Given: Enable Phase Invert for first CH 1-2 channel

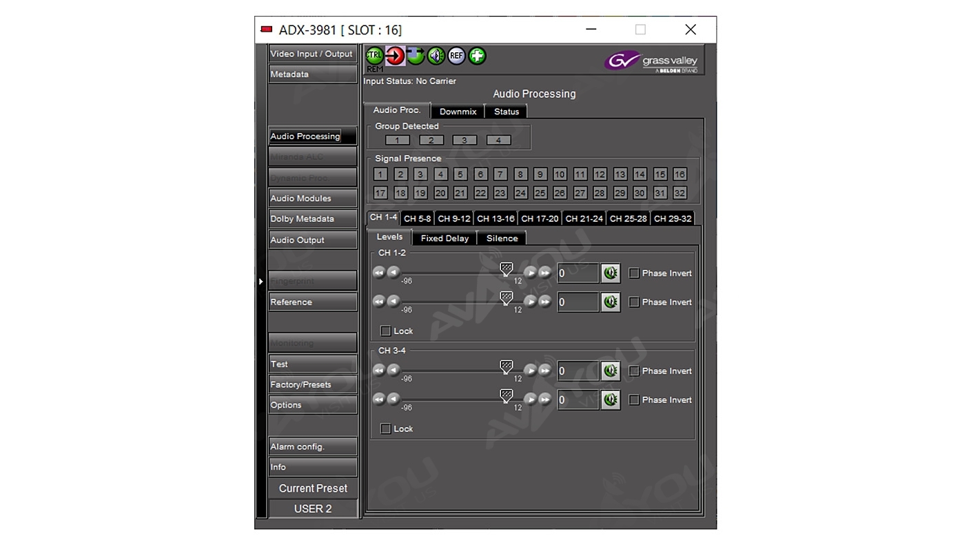Looking at the screenshot, I should (x=634, y=273).
